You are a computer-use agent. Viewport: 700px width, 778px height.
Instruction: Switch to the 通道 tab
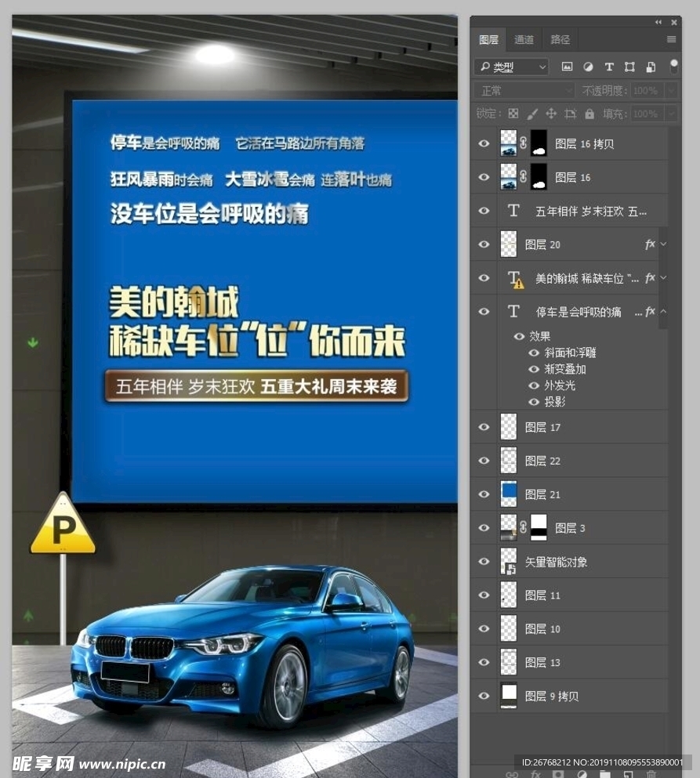pos(524,39)
